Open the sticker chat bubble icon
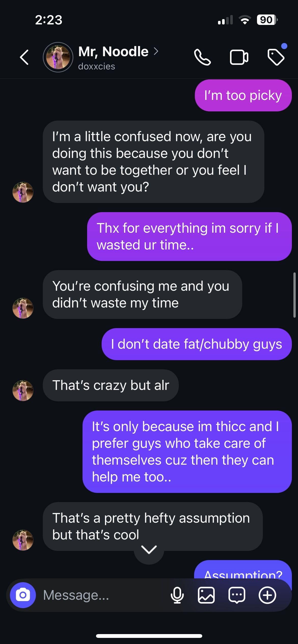This screenshot has width=298, height=644. [237, 595]
